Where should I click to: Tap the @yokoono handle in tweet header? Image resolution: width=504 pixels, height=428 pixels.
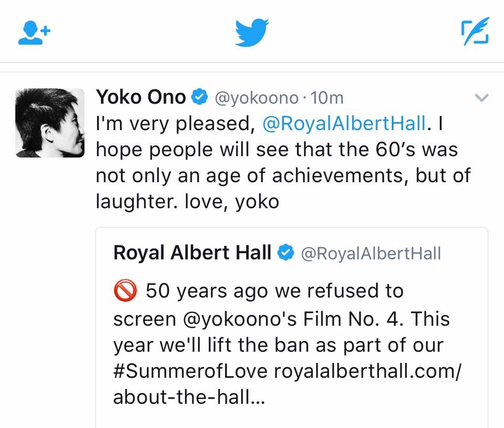(255, 98)
